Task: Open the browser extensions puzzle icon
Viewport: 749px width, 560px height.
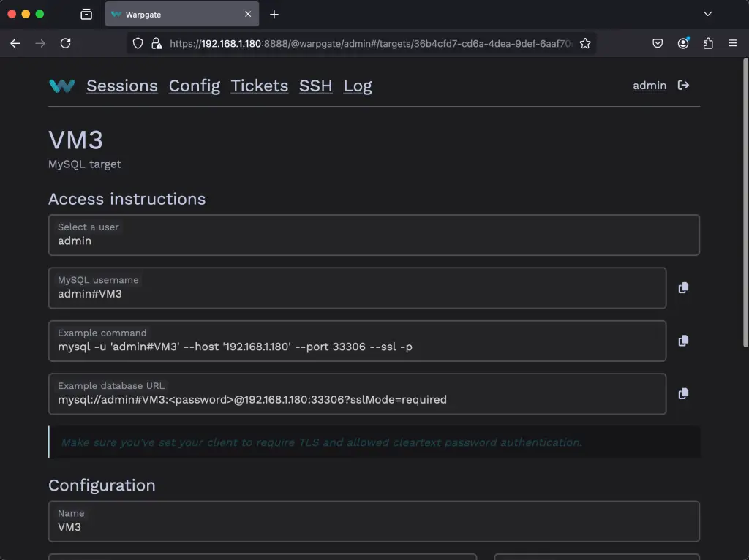Action: coord(707,43)
